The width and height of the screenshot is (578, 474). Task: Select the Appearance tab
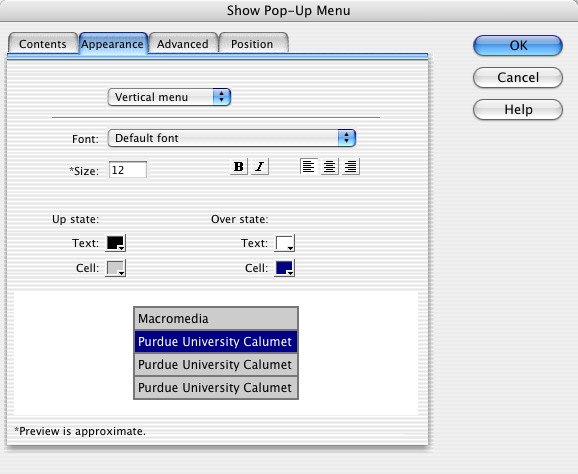[112, 44]
